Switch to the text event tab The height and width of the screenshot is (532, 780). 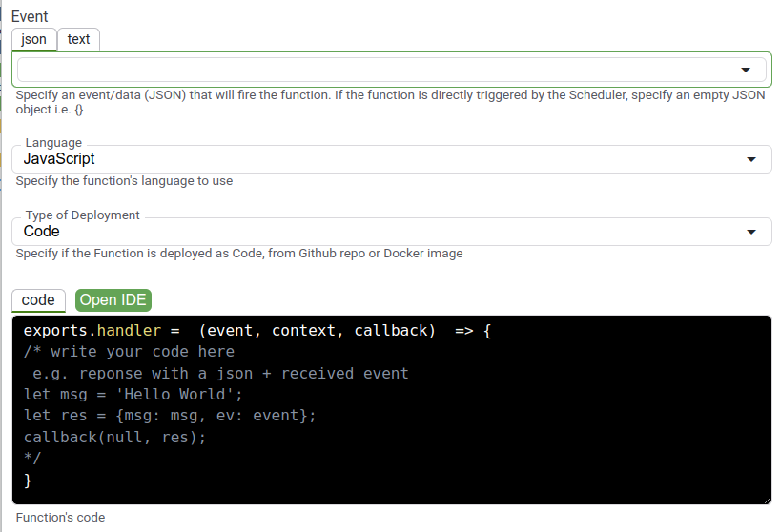pos(78,39)
